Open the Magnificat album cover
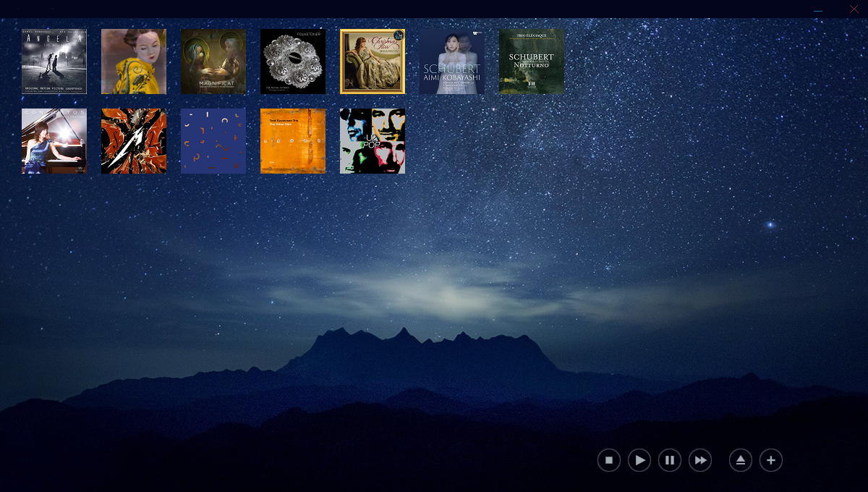Image resolution: width=868 pixels, height=492 pixels. 213,61
